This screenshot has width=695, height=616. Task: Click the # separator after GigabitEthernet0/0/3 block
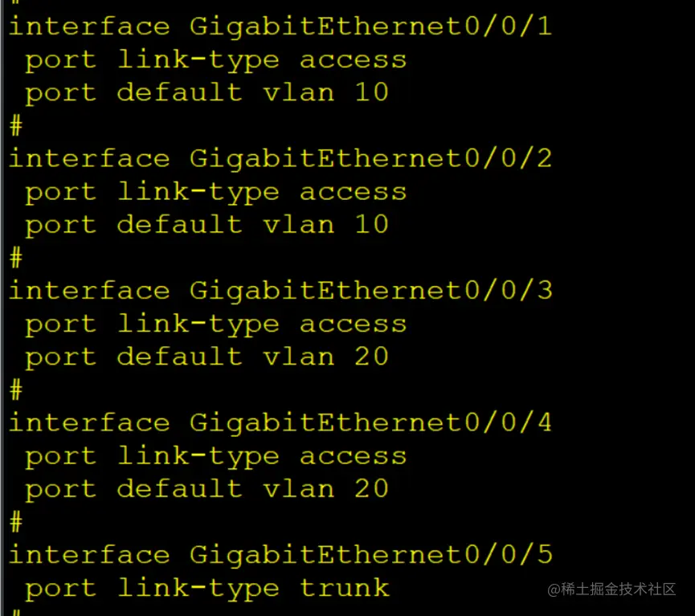(16, 390)
